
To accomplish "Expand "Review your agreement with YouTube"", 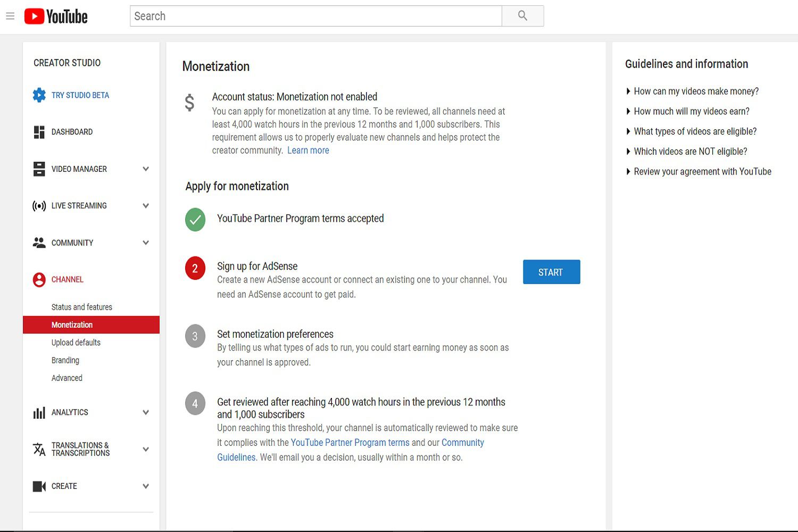I will 702,172.
